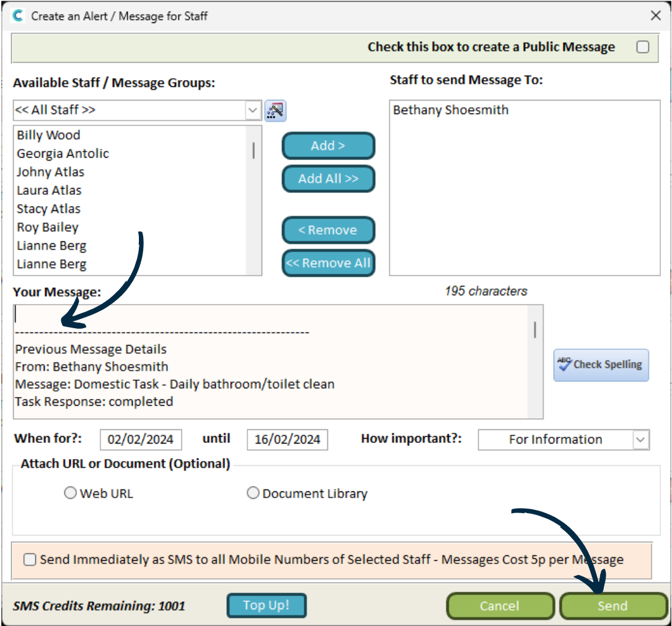Click the < Remove button
672x626 pixels.
[x=329, y=230]
